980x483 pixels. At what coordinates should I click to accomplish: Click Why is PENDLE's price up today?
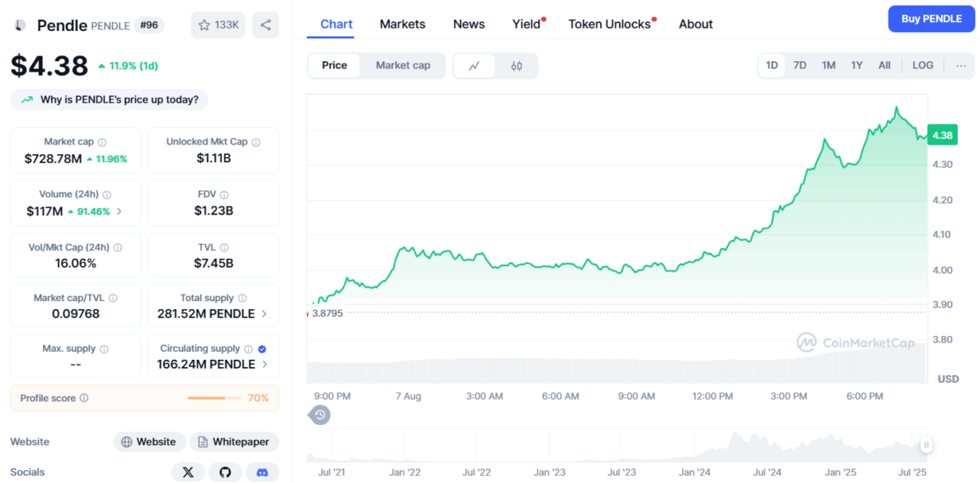[x=109, y=100]
